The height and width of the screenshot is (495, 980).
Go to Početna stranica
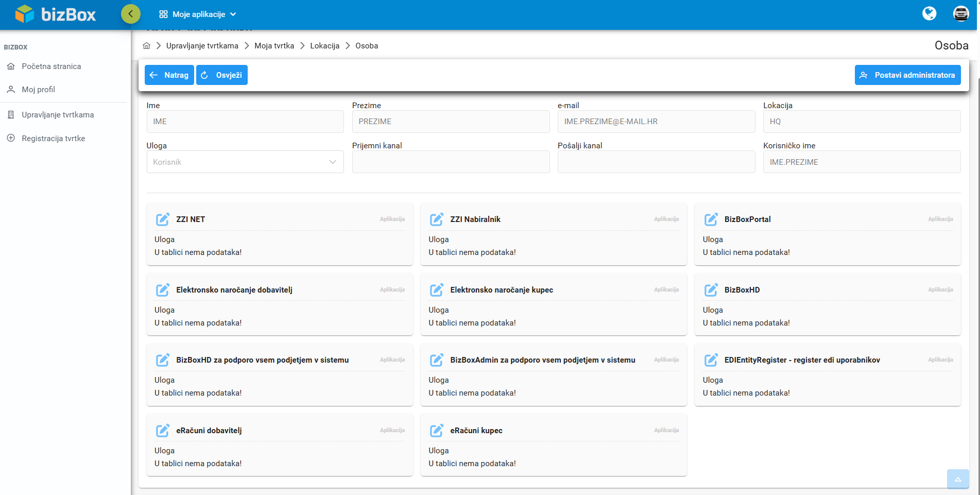[x=51, y=66]
